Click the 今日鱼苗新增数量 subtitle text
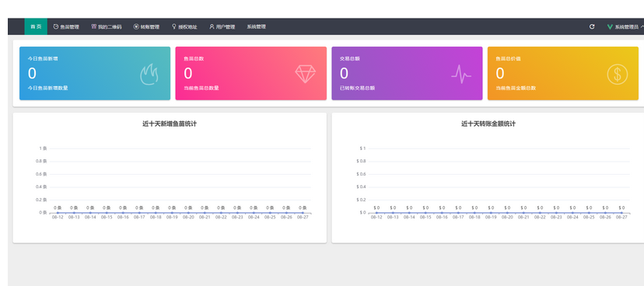The height and width of the screenshot is (286, 644). tap(47, 88)
